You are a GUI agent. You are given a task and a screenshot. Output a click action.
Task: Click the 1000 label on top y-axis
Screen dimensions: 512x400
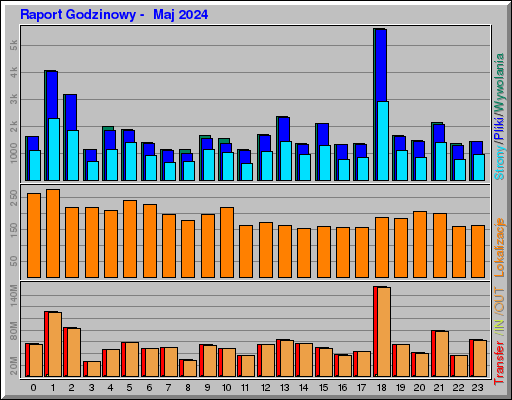(x=13, y=153)
